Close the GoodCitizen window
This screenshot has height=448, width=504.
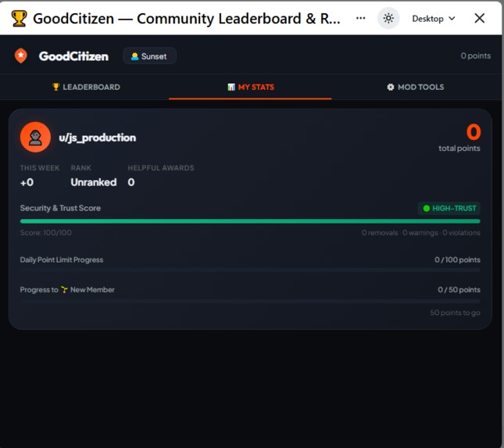point(479,18)
